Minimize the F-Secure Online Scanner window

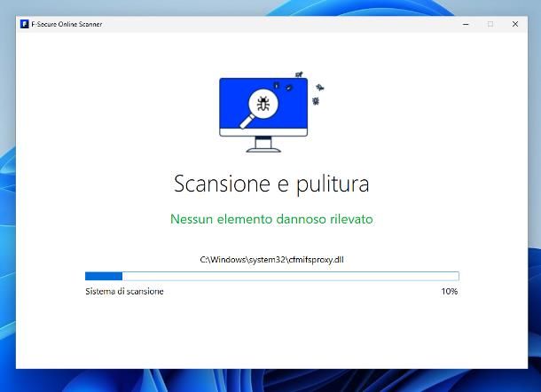coord(466,24)
